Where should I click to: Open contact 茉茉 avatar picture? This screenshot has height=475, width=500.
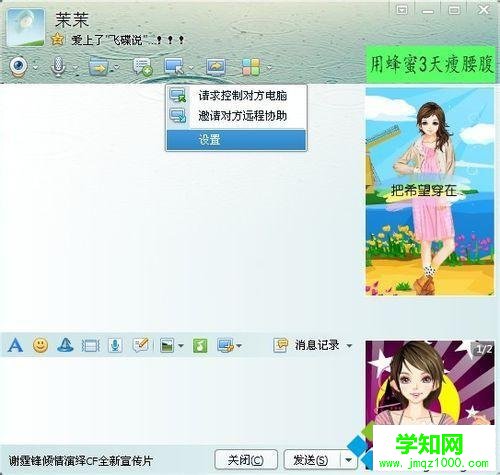(x=26, y=27)
